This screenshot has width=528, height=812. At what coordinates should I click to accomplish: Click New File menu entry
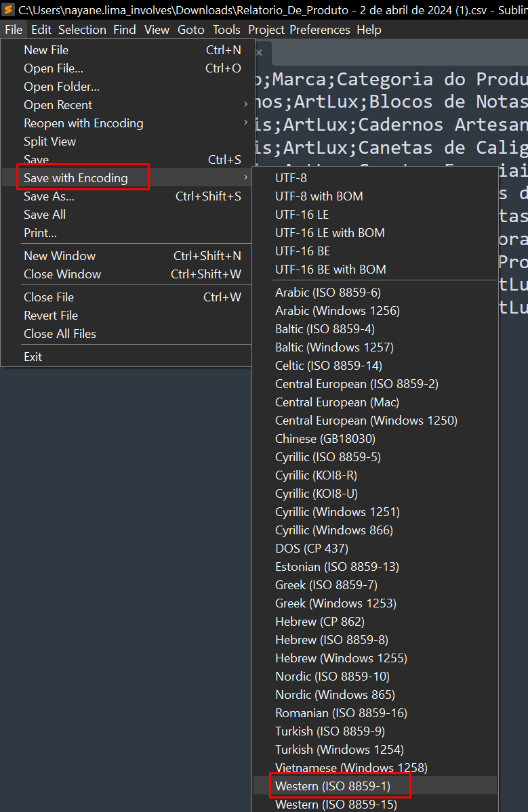[46, 50]
